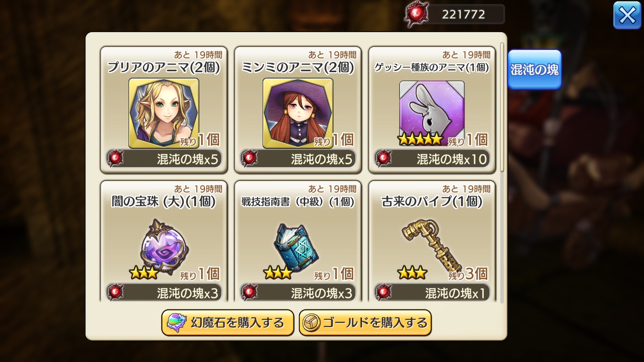This screenshot has height=362, width=644.
Task: Select the プリアのアニマ character portrait
Action: 164,113
